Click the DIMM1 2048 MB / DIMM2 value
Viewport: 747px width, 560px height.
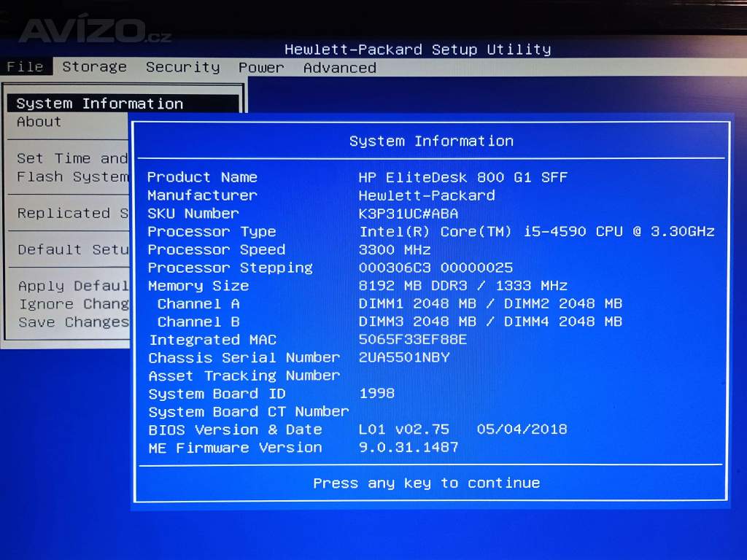pyautogui.click(x=490, y=304)
